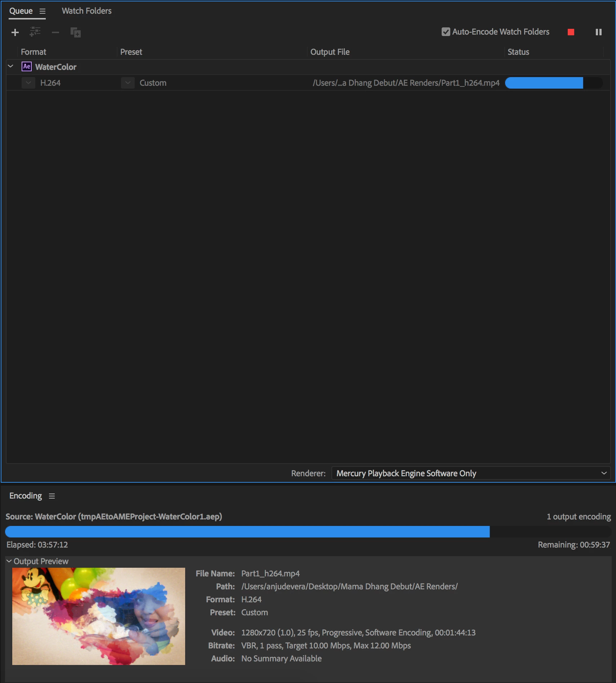Click the File Name value Part1_h264.mp4

click(x=271, y=573)
